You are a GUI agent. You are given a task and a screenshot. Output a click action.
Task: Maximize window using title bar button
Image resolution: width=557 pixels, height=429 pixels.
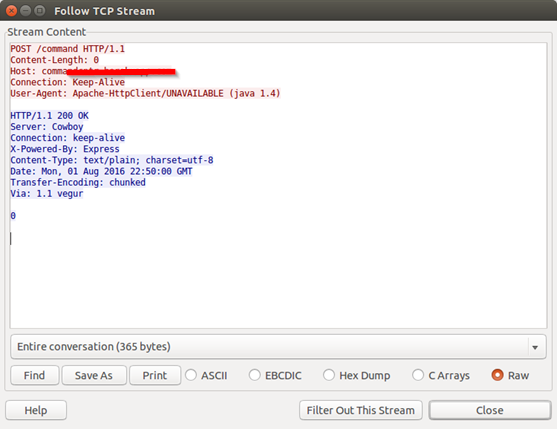[x=40, y=11]
